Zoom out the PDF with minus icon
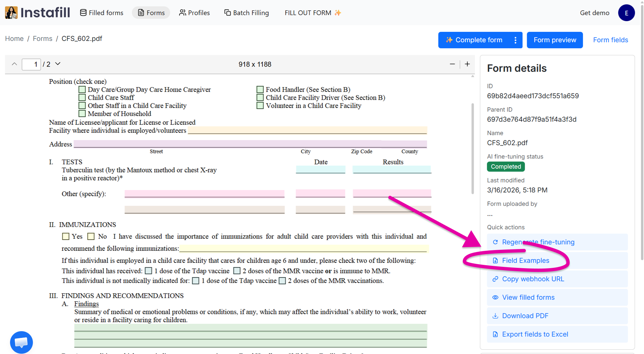 452,64
